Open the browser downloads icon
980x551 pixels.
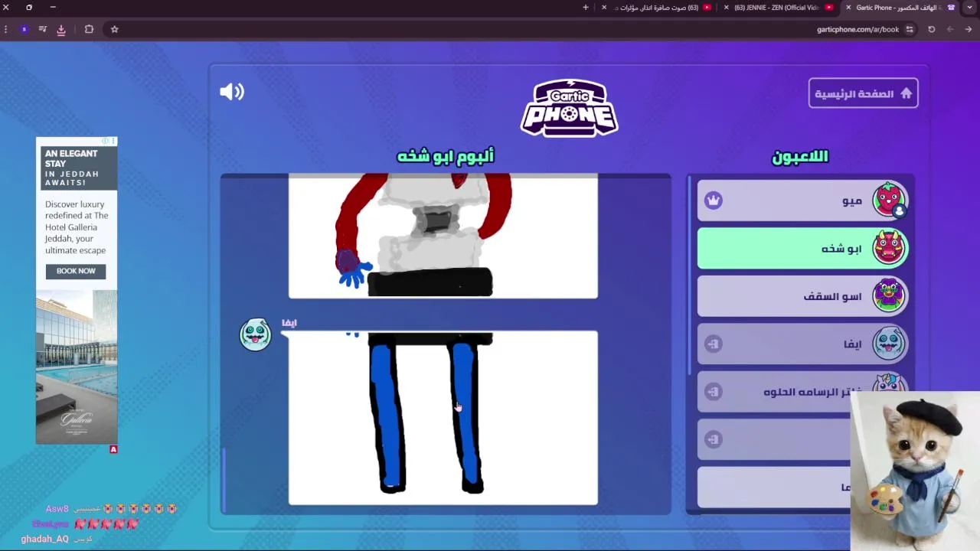click(61, 29)
